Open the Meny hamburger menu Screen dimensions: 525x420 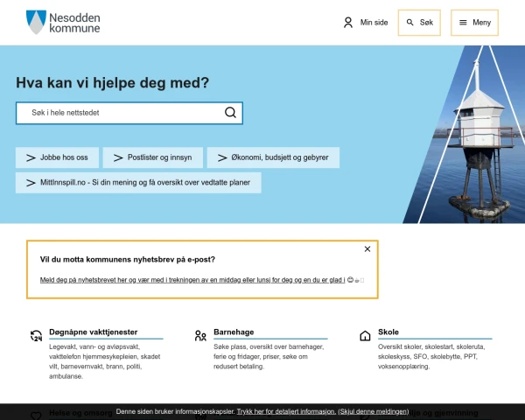[475, 23]
